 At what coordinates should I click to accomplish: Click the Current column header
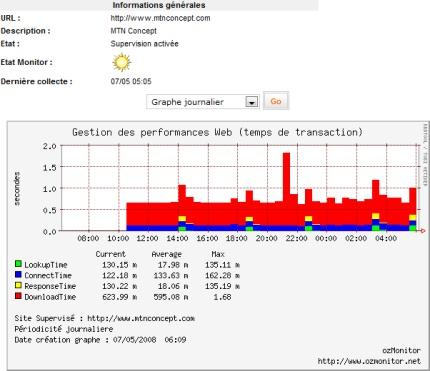click(111, 254)
